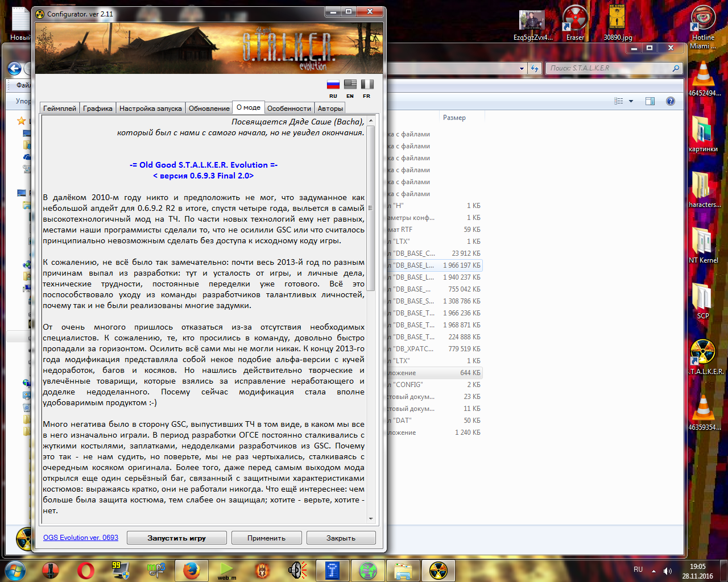Choose the French flag language icon
The image size is (728, 582).
tap(367, 85)
